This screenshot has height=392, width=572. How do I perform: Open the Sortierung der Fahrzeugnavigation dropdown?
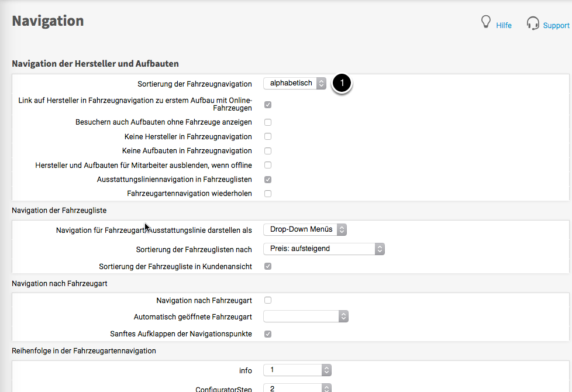pyautogui.click(x=295, y=84)
